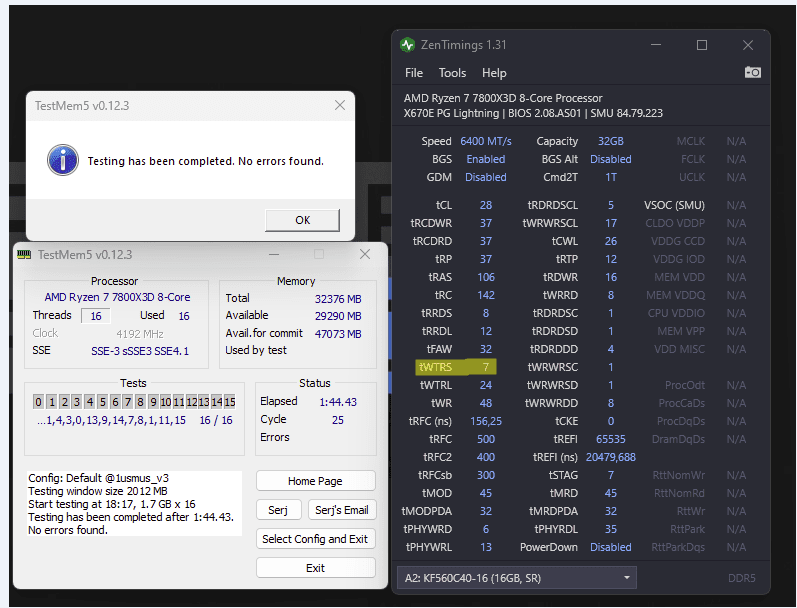
Task: Click the tCL value 28
Action: click(486, 205)
